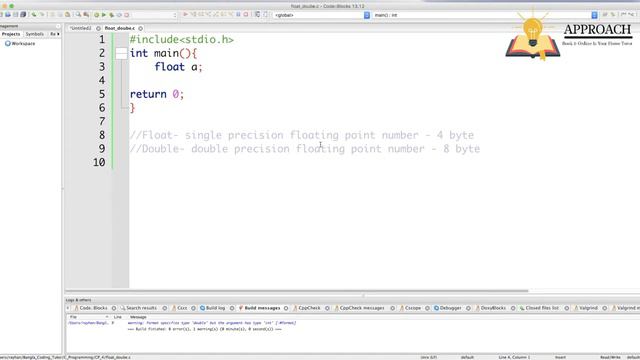640x360 pixels.
Task: Click the Open file toolbar icon
Action: pos(8,15)
